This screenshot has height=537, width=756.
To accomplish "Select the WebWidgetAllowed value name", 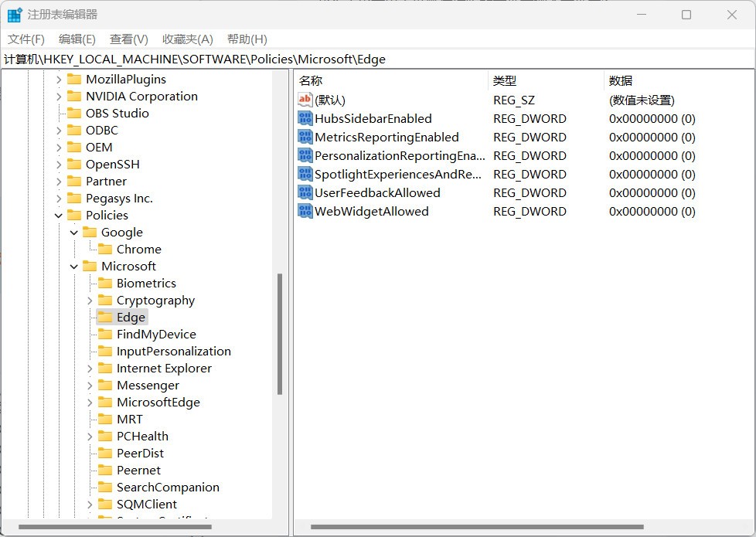I will pyautogui.click(x=372, y=211).
